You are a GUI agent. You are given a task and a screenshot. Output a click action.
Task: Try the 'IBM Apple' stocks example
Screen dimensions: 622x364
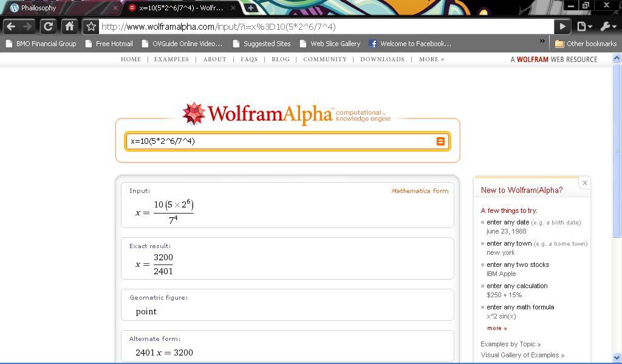[501, 274]
